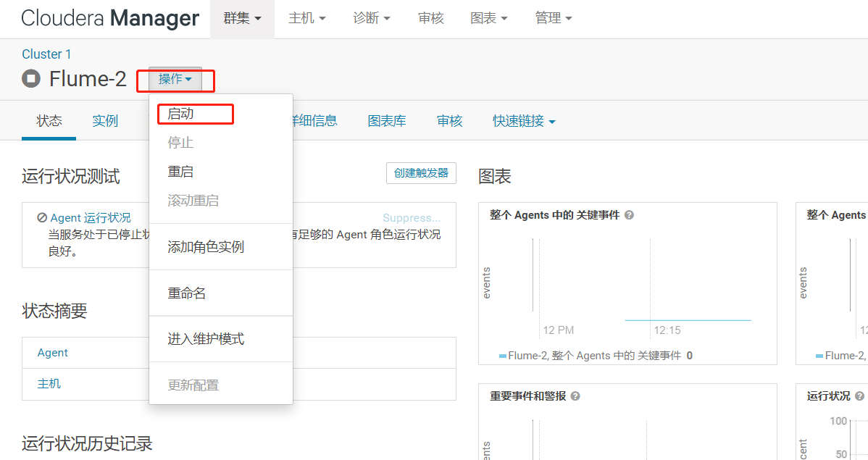Screen dimensions: 868x460
Task: Switch to the 状态 tab
Action: click(x=49, y=121)
